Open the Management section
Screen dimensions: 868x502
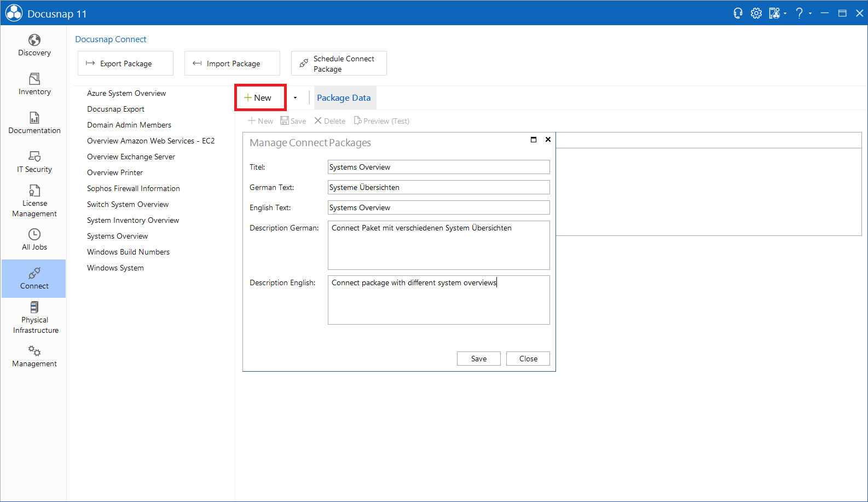pyautogui.click(x=34, y=356)
